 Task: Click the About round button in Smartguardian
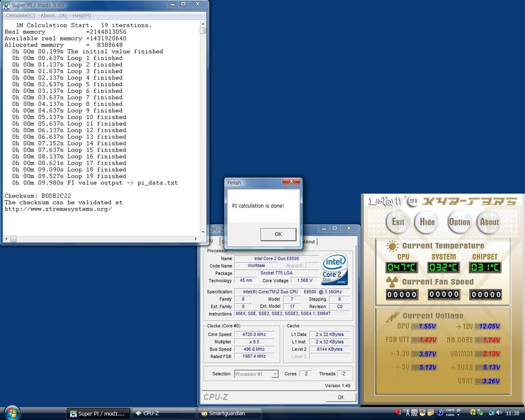coord(489,222)
